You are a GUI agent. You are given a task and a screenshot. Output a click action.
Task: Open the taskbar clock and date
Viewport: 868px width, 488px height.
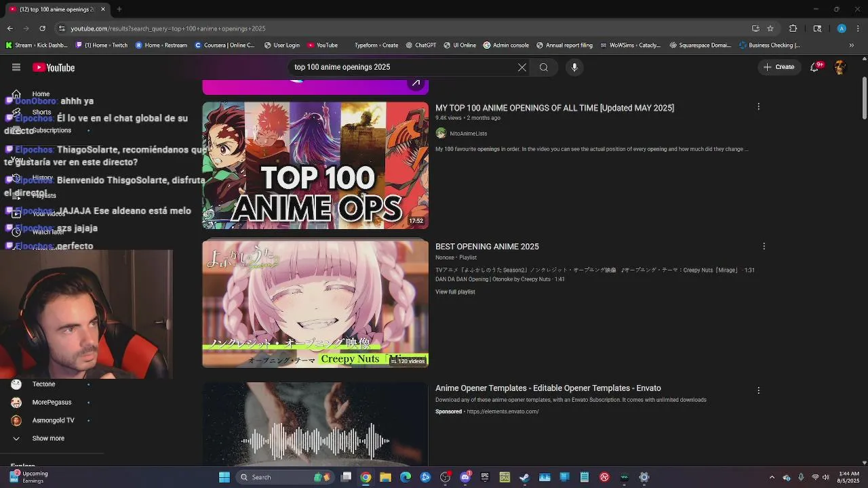point(849,477)
